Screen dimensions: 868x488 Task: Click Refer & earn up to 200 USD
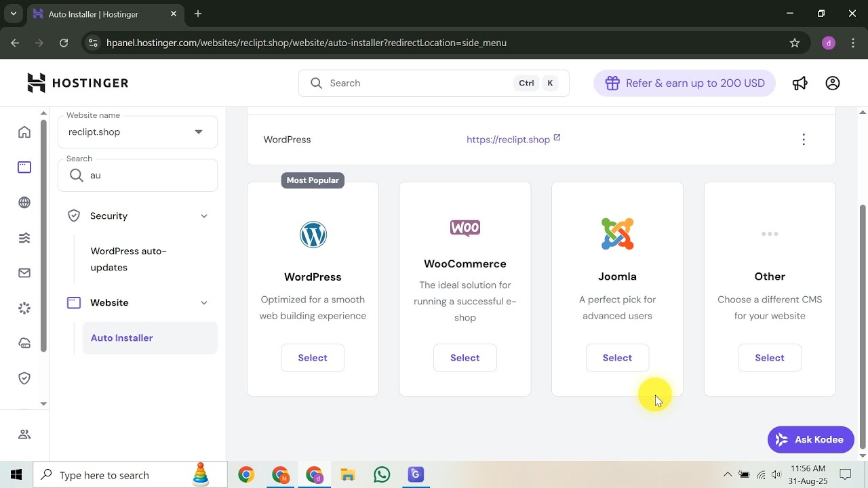point(684,83)
